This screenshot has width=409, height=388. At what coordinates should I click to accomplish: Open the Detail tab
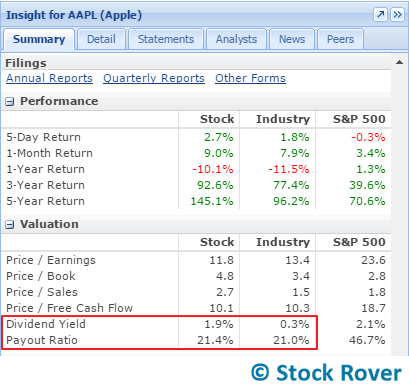pos(101,39)
